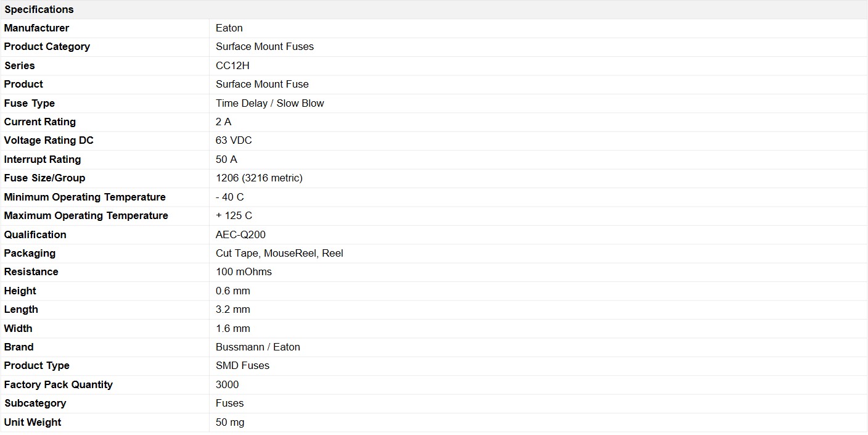The height and width of the screenshot is (435, 868).
Task: Click the Eaton manufacturer value
Action: pyautogui.click(x=229, y=28)
